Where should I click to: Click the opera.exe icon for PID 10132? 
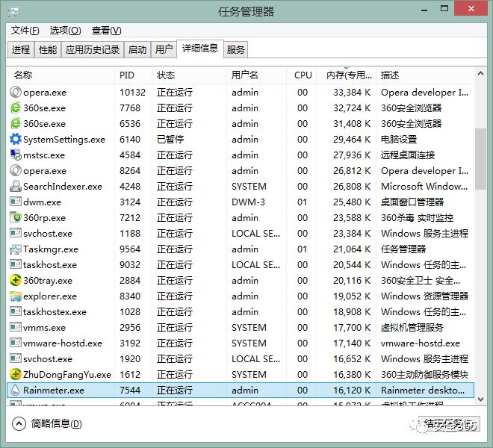pos(16,92)
